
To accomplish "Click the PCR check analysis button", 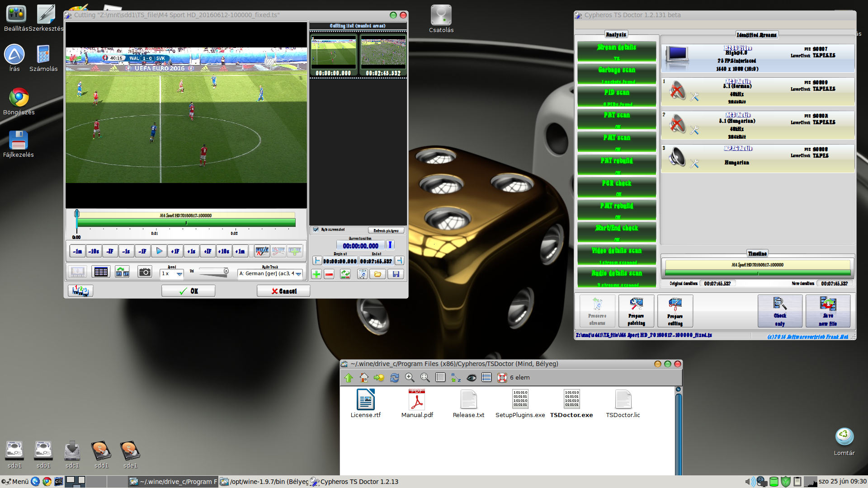I will coord(617,187).
